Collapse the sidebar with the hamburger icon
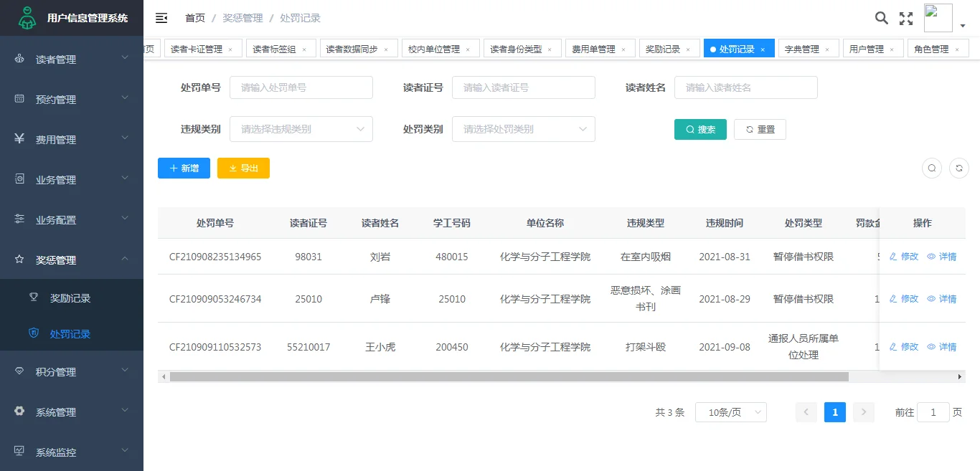 point(161,18)
